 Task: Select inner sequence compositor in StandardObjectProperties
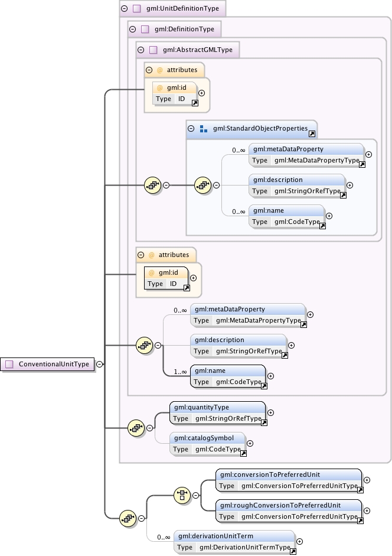click(203, 185)
